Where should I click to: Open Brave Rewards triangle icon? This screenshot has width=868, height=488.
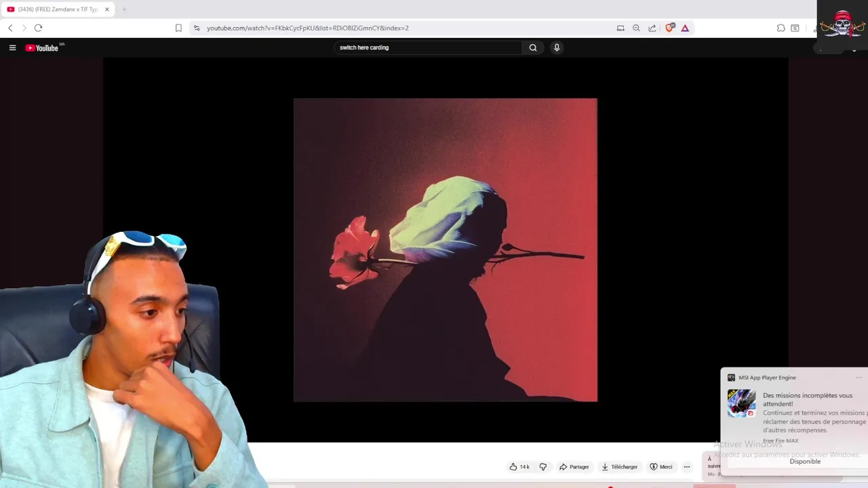tap(685, 28)
